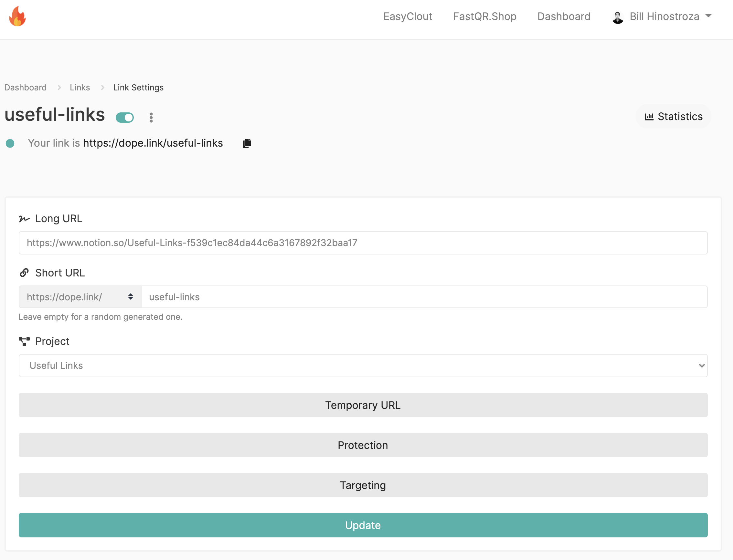Open the Statistics page
Screen dimensions: 733x560
click(x=673, y=116)
